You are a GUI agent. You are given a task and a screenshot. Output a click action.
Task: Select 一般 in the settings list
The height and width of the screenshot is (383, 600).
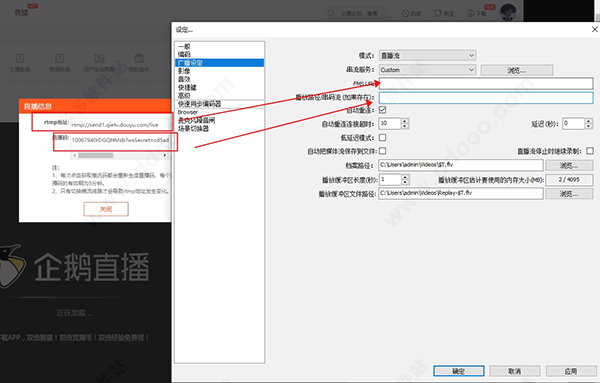[x=219, y=46]
